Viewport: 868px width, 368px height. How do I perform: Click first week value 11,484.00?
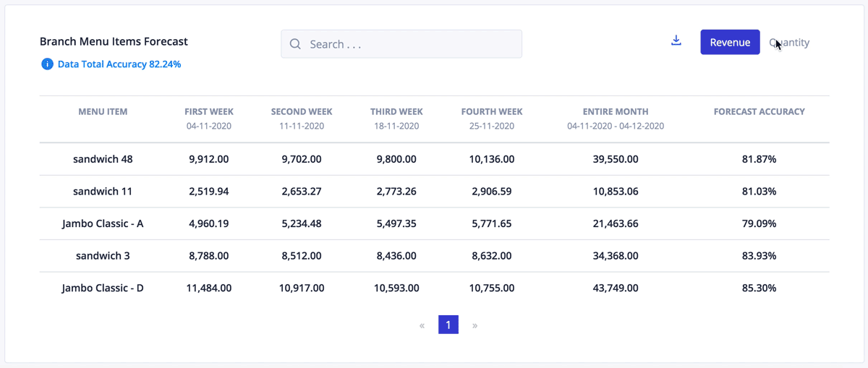pyautogui.click(x=209, y=288)
